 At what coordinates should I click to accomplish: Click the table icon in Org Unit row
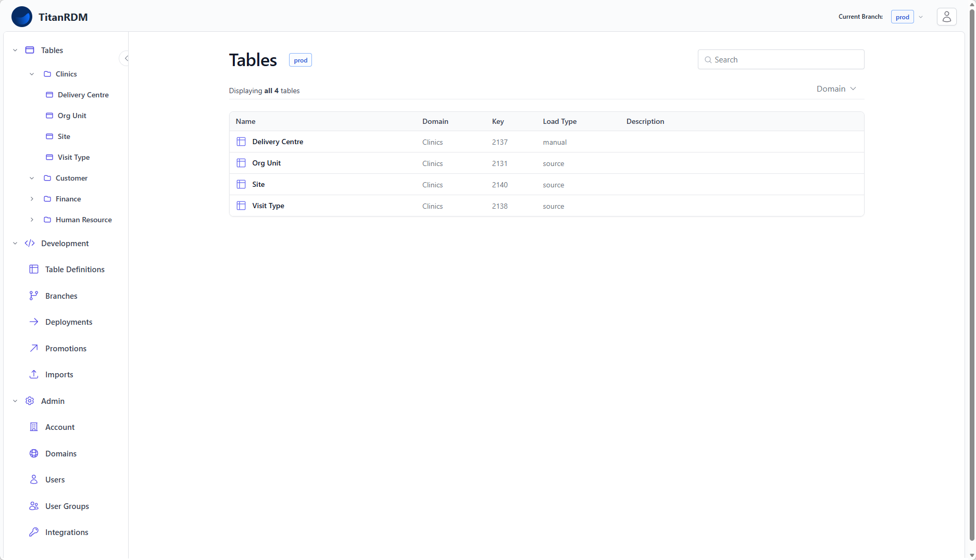(x=241, y=163)
